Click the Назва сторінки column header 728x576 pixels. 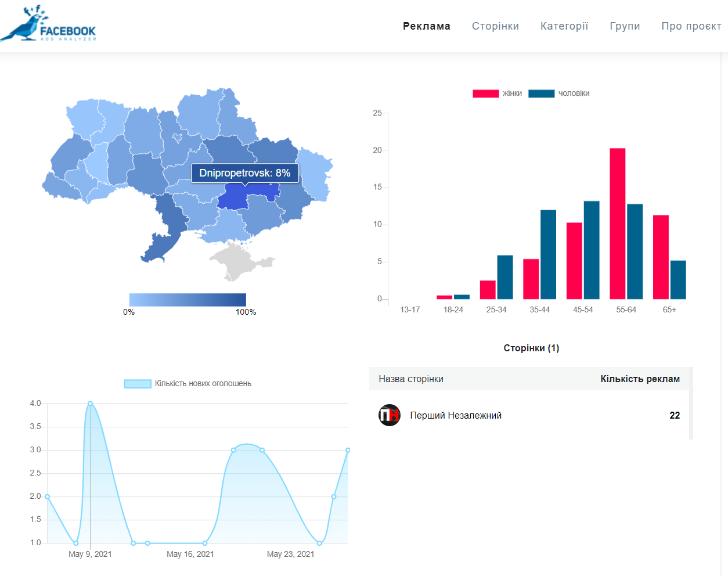pos(411,379)
